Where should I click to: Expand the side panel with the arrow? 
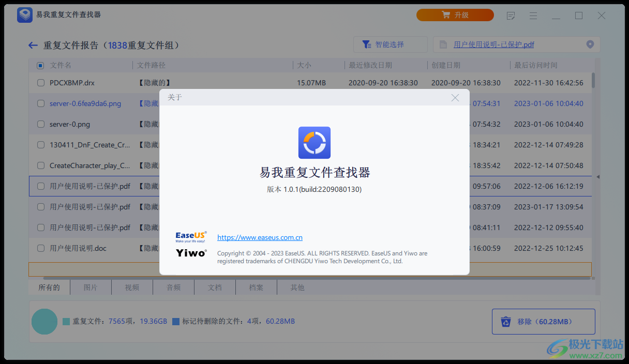pyautogui.click(x=598, y=177)
